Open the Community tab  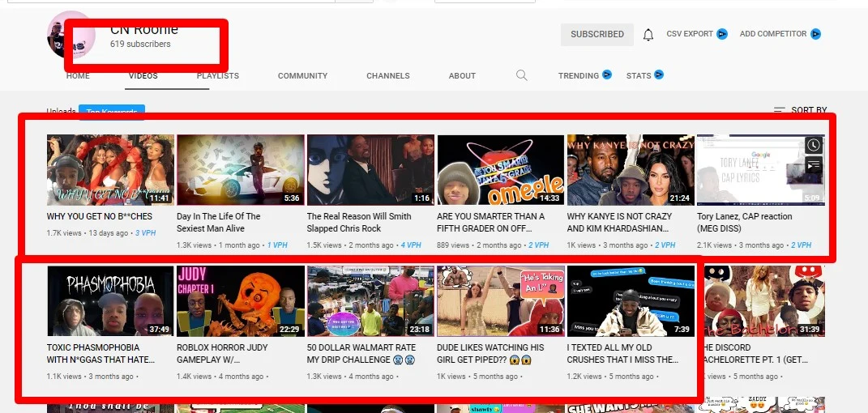point(302,76)
